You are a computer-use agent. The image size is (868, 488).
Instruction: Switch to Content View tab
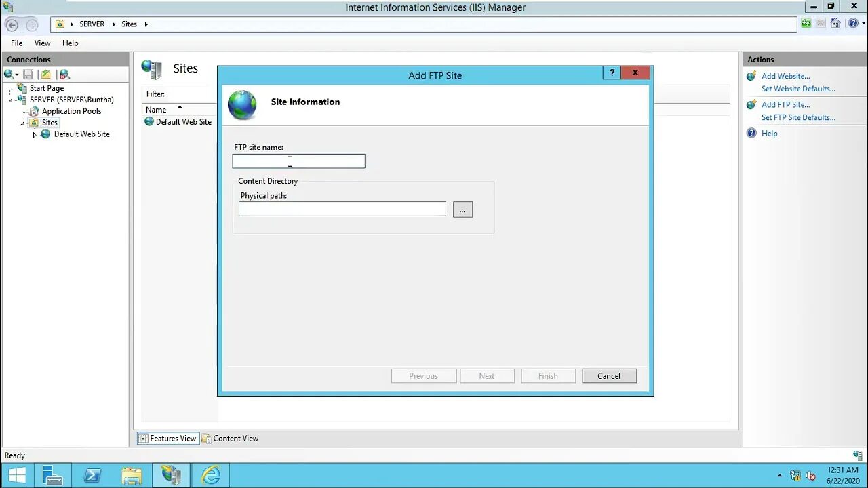point(230,439)
